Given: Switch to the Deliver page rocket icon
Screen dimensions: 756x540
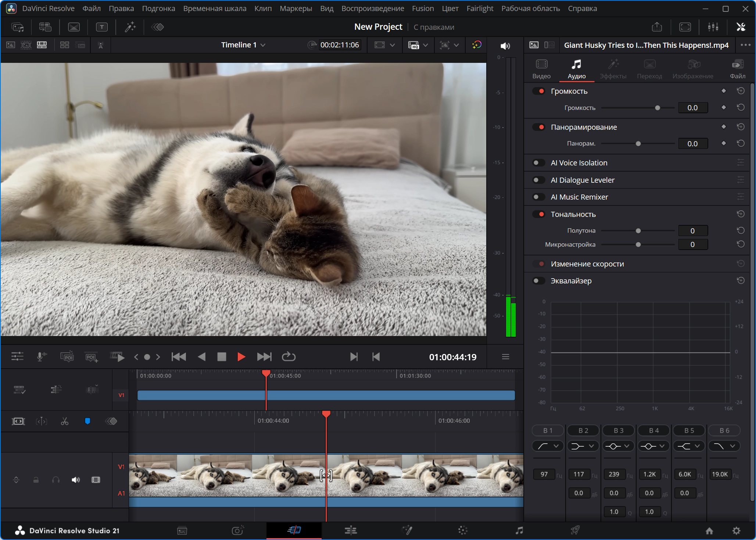Looking at the screenshot, I should tap(575, 530).
